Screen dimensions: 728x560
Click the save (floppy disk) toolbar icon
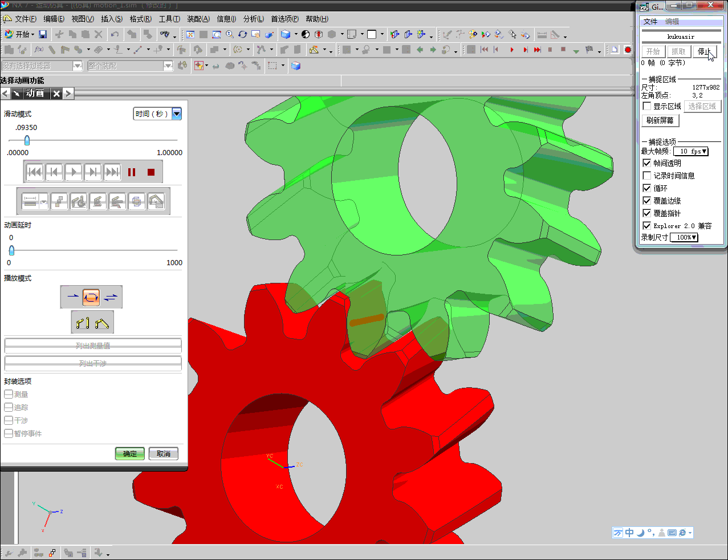[x=43, y=34]
